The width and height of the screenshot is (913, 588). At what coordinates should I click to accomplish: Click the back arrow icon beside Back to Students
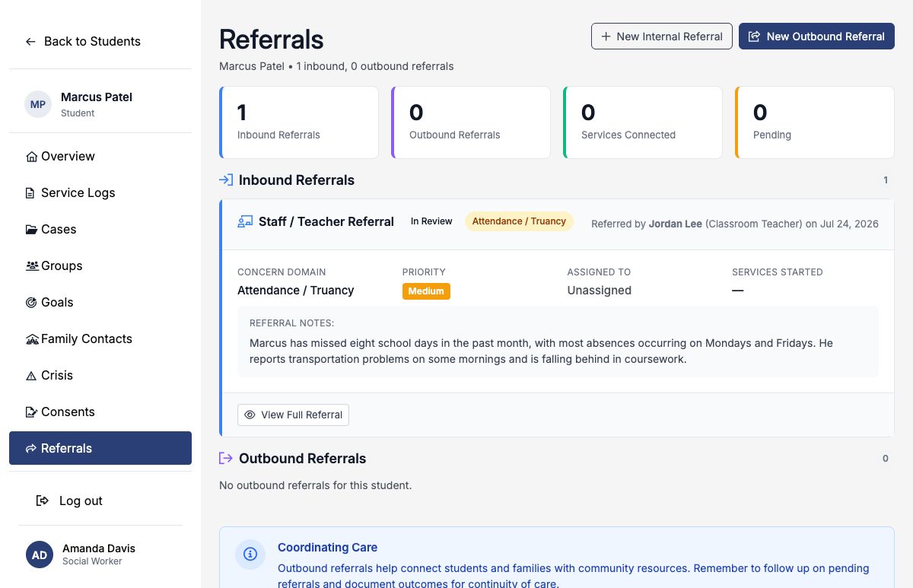point(30,42)
